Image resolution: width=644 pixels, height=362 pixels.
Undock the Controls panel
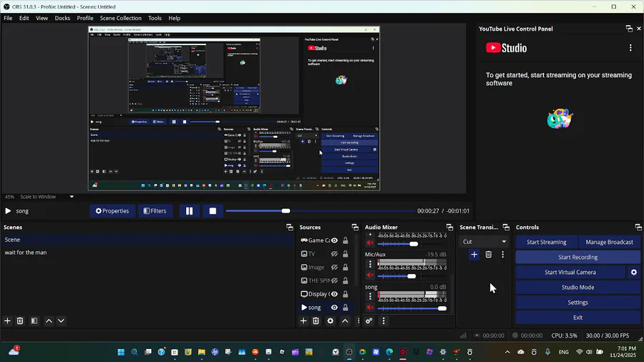tap(638, 228)
